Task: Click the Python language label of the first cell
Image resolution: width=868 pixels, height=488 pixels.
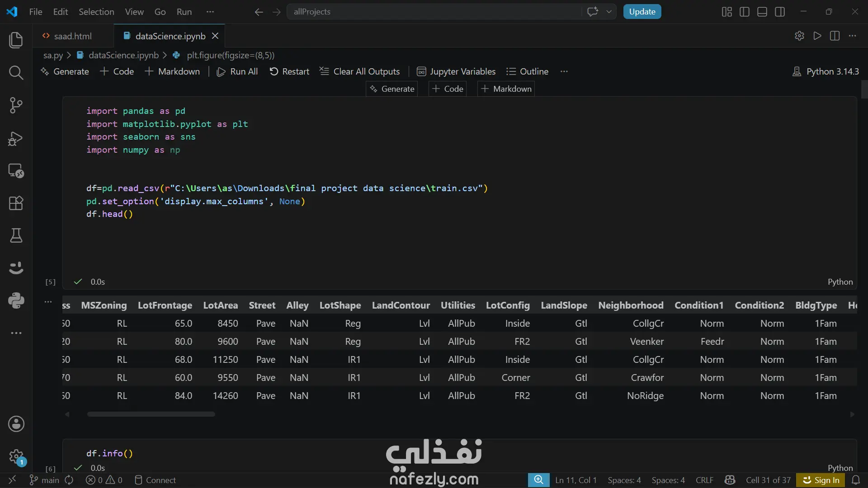Action: coord(840,282)
